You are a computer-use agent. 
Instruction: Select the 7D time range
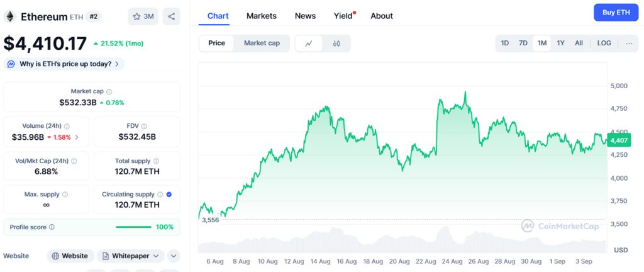pos(523,43)
